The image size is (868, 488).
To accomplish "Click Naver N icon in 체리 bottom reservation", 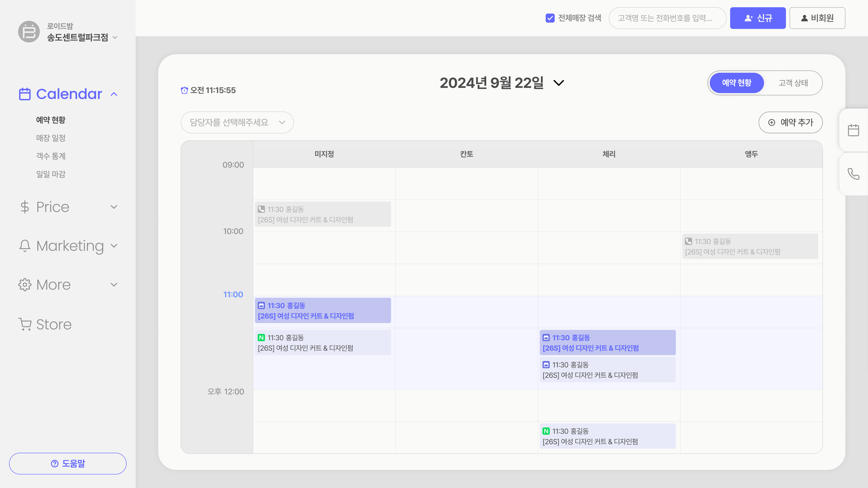I will (546, 431).
